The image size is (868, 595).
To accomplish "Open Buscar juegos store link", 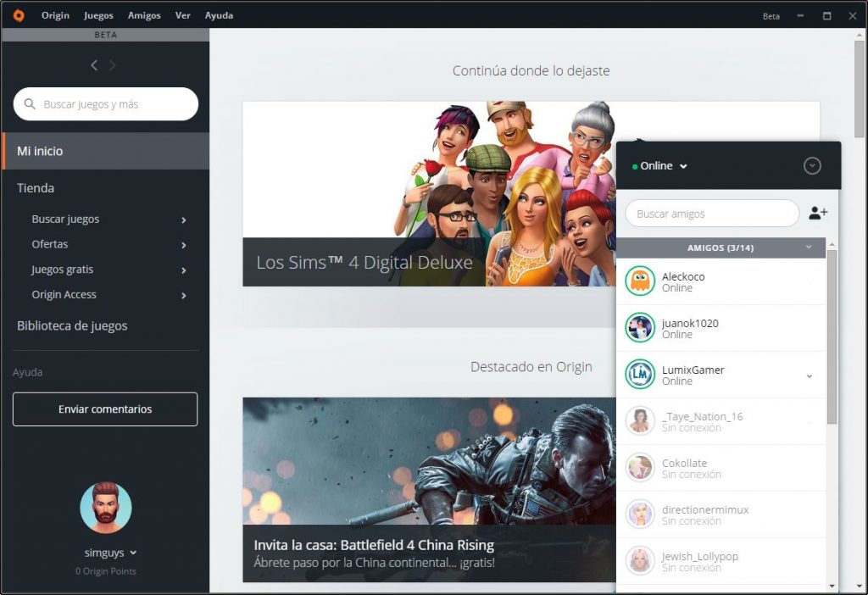I will coord(65,220).
